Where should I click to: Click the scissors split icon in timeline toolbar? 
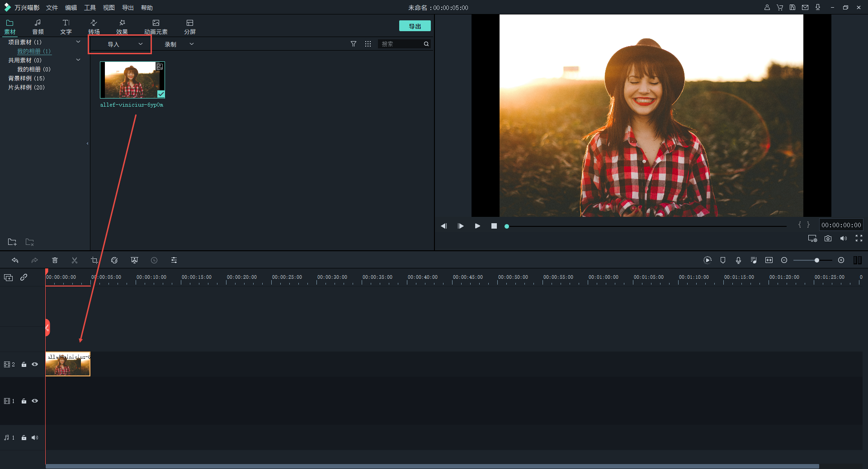pos(75,260)
